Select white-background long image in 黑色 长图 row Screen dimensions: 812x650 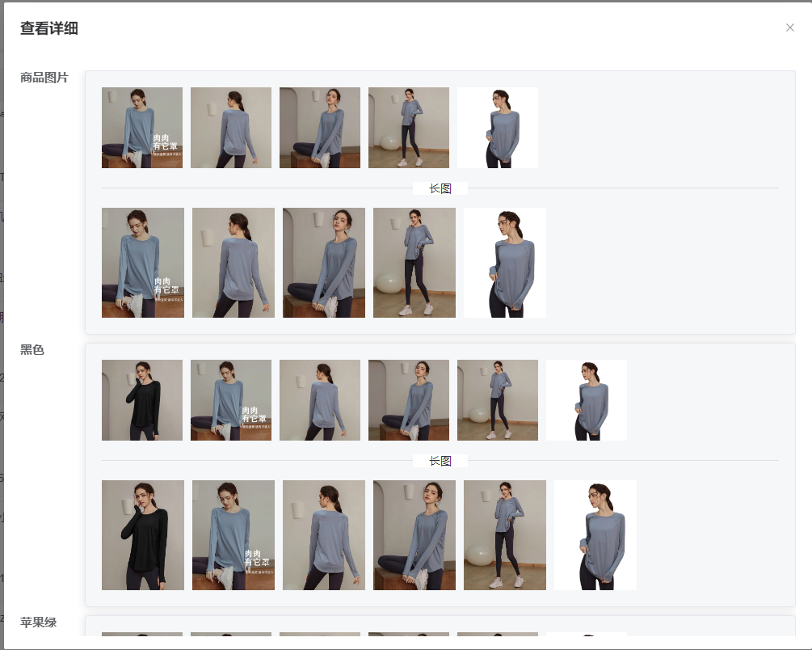point(595,535)
